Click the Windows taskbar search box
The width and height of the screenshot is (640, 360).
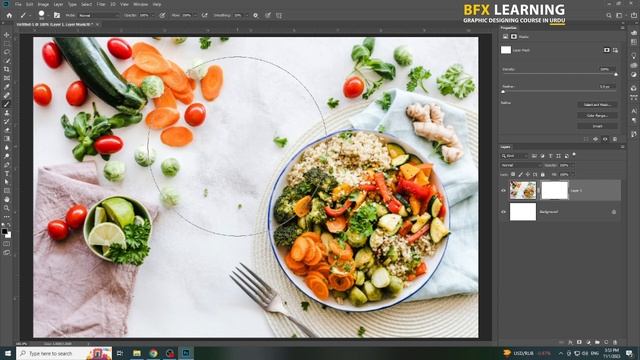coord(64,353)
